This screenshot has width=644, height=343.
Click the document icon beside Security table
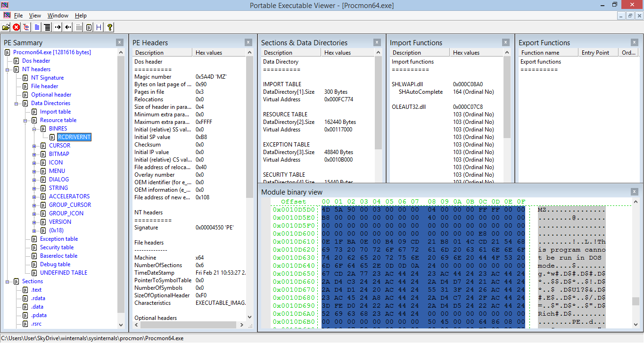pyautogui.click(x=34, y=247)
